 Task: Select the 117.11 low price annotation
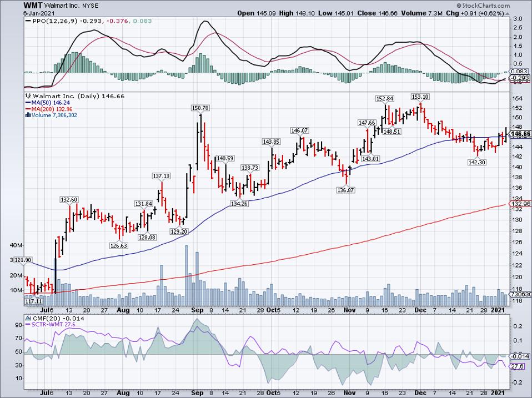click(33, 301)
